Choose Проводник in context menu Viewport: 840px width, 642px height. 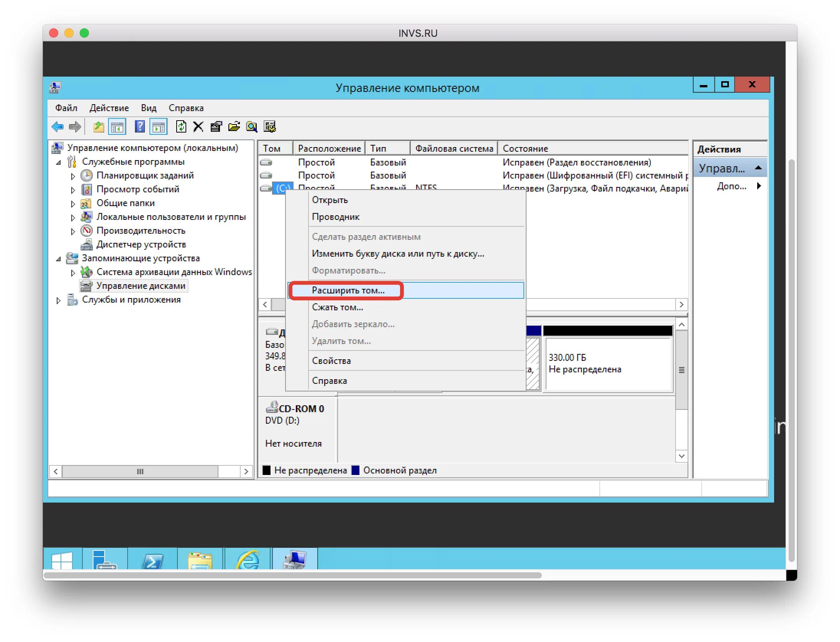pos(406,217)
